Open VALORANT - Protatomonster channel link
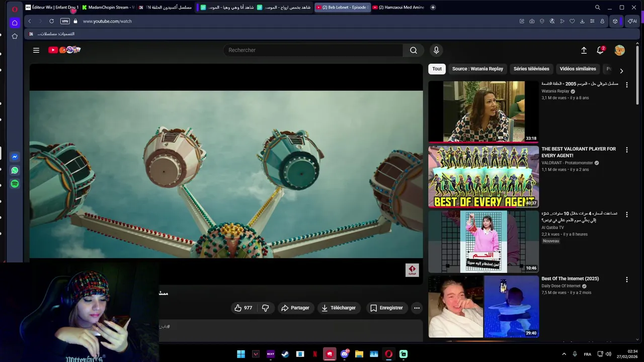 567,163
